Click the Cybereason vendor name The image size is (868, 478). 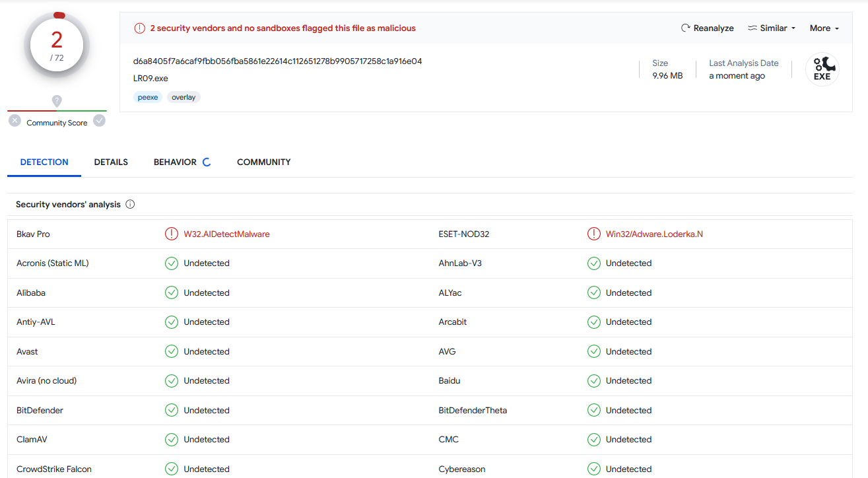[462, 469]
